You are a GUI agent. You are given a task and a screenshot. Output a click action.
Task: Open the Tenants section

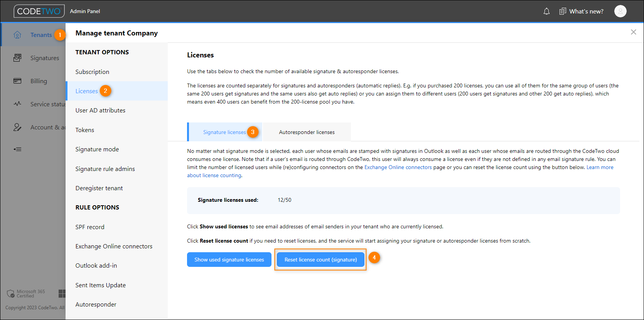[41, 35]
